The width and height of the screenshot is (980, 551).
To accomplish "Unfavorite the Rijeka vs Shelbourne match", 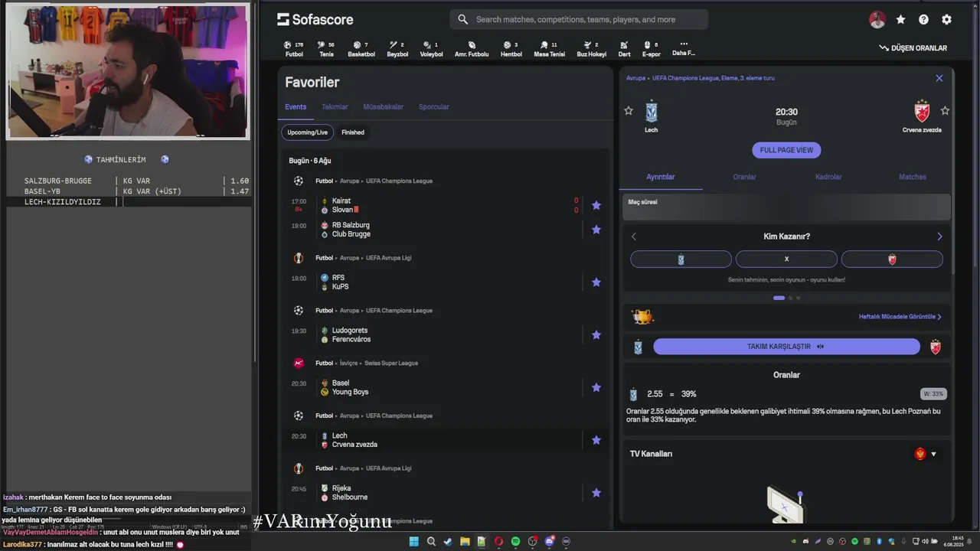I will tap(596, 493).
